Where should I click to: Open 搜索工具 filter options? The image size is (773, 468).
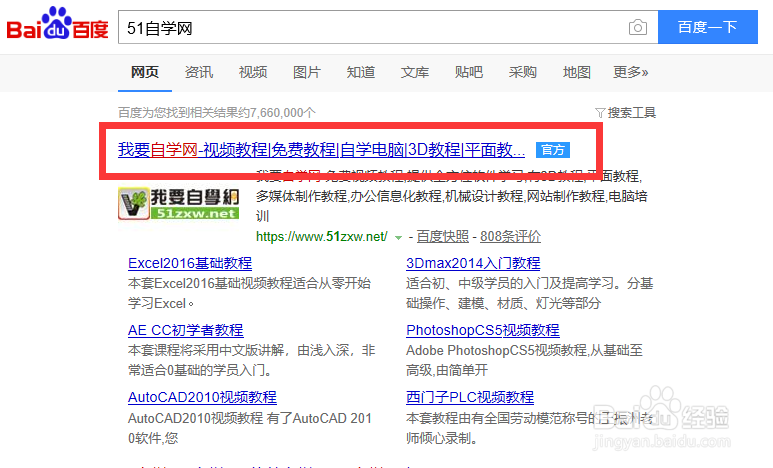tap(626, 113)
